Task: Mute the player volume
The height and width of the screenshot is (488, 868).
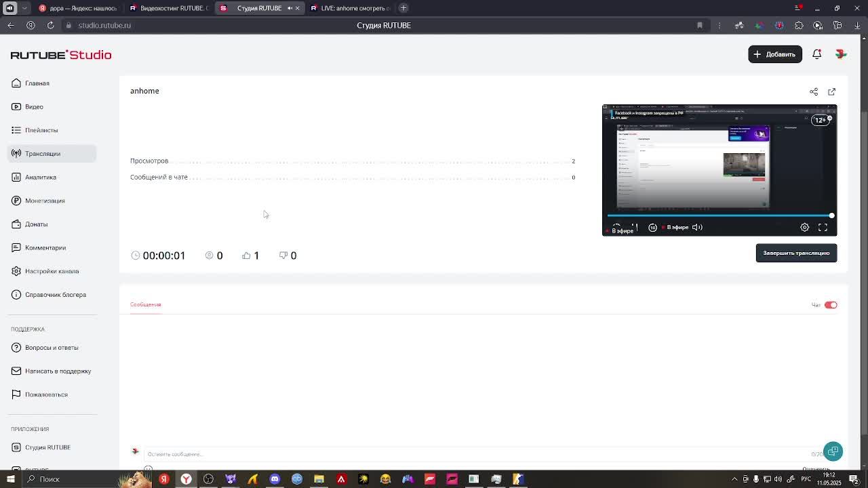Action: tap(697, 228)
